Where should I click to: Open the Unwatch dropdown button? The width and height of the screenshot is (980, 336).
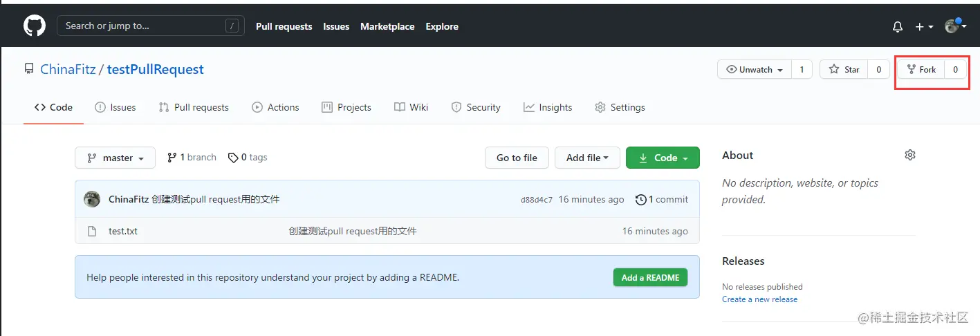[x=755, y=69]
